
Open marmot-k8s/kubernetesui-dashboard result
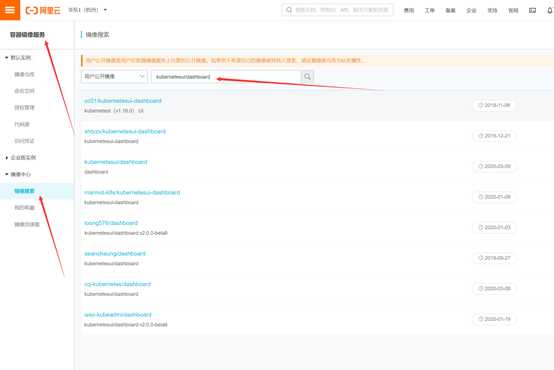coord(132,193)
